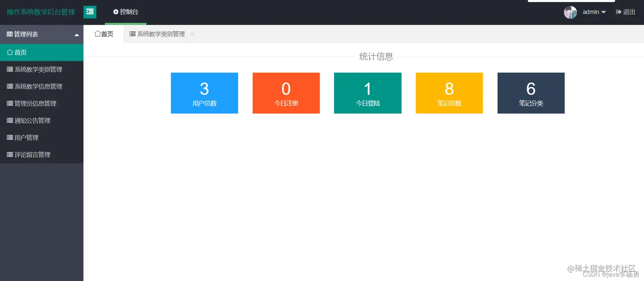The height and width of the screenshot is (281, 644).
Task: Open the admin dropdown arrow
Action: point(604,12)
